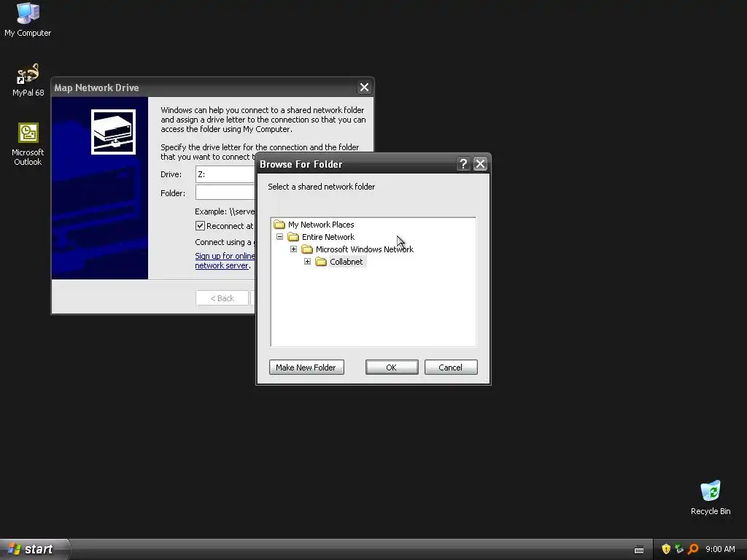Expand the Microsoft Windows Network node

coord(293,249)
